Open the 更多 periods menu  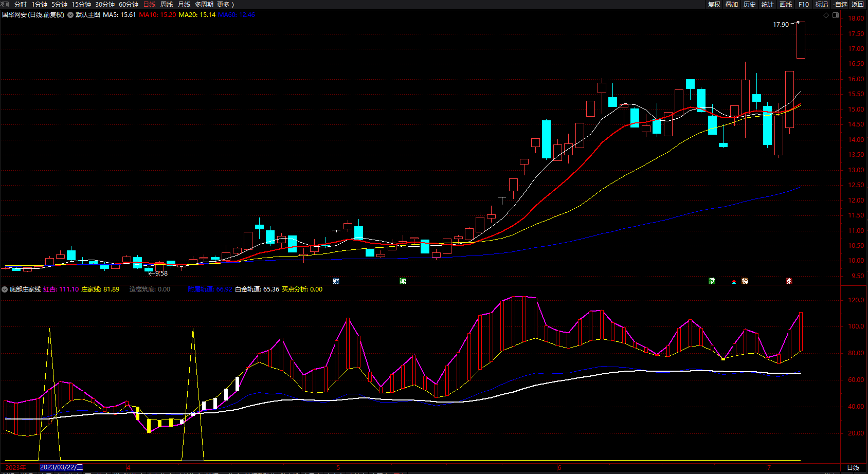(x=225, y=4)
